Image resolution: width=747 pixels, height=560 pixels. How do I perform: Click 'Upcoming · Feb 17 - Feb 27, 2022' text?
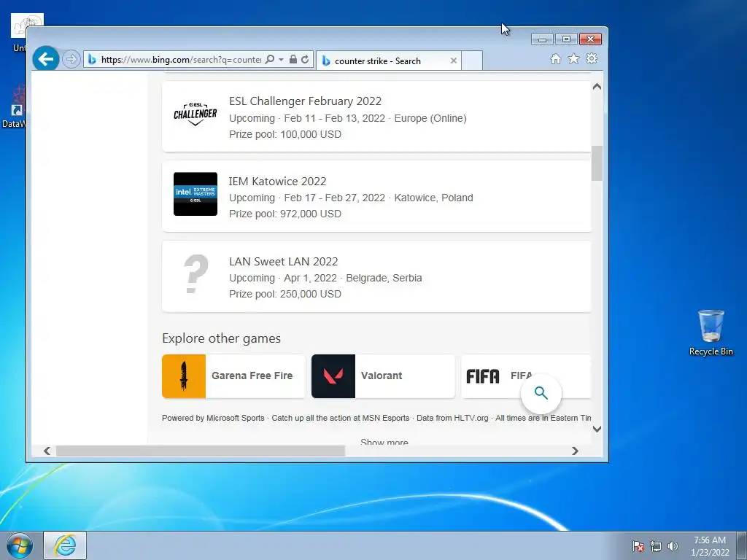click(x=307, y=198)
